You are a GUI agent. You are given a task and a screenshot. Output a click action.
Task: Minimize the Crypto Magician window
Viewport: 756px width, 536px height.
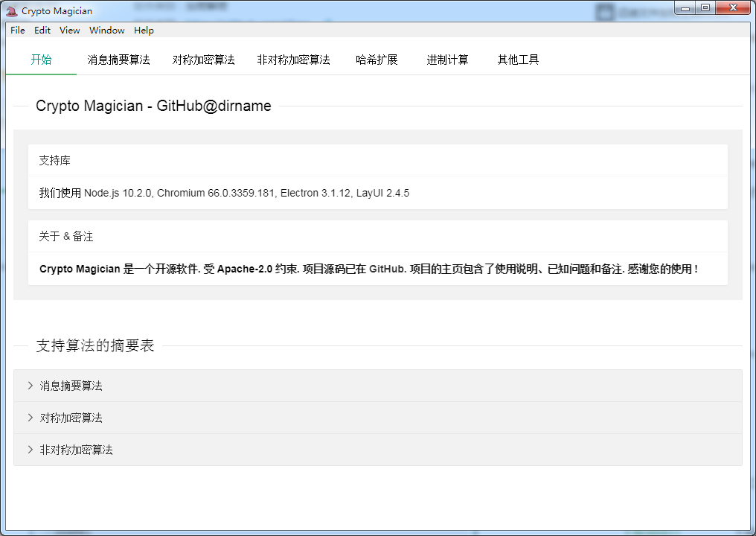coord(685,8)
